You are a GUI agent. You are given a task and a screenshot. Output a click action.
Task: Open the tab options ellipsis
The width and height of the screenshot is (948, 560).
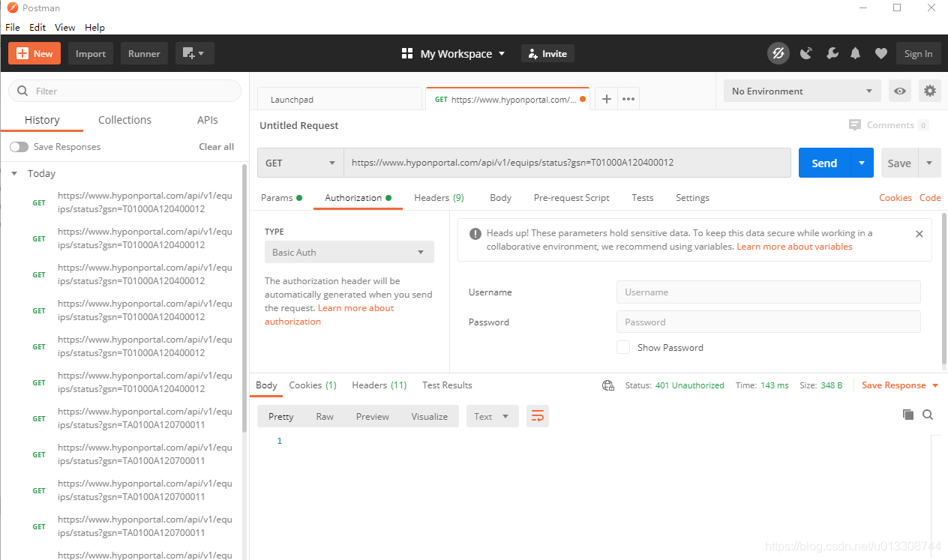point(628,99)
